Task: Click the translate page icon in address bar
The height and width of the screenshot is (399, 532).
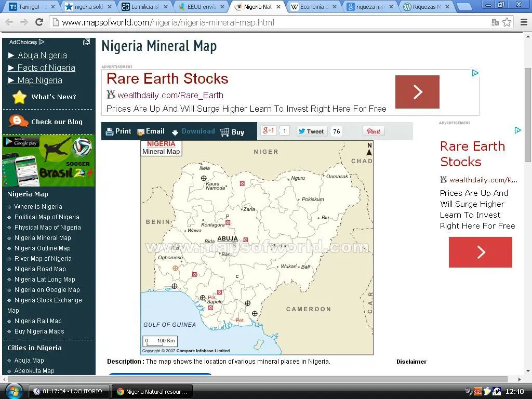Action: (495, 22)
